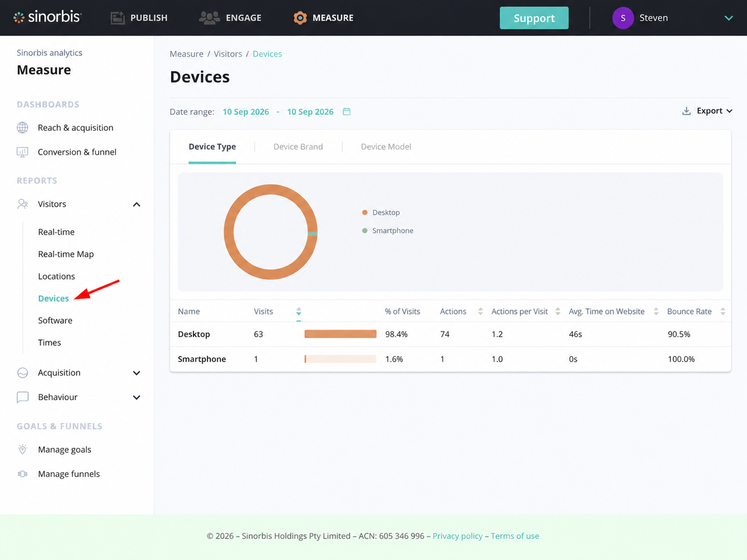Click the end date 10 Sep 2026
Viewport: 747px width, 560px height.
point(310,112)
